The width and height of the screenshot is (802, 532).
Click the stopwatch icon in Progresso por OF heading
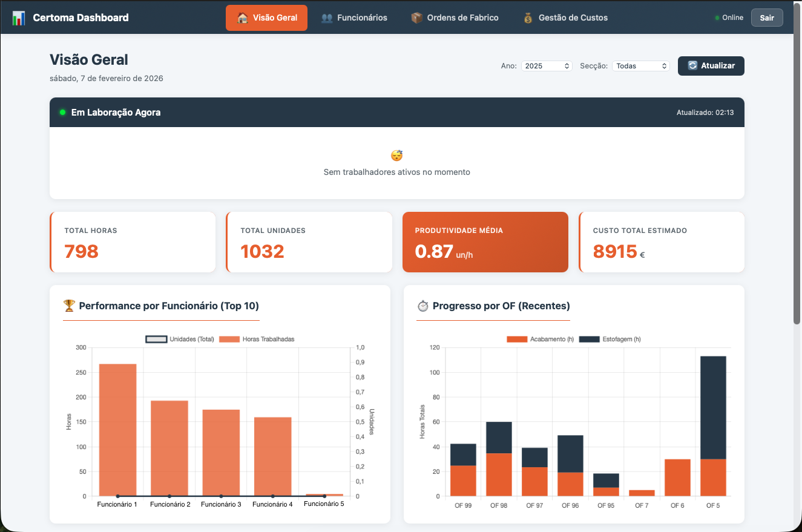422,306
